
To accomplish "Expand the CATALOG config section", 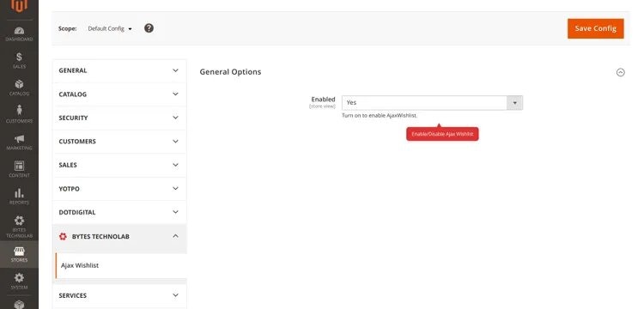I will click(119, 94).
